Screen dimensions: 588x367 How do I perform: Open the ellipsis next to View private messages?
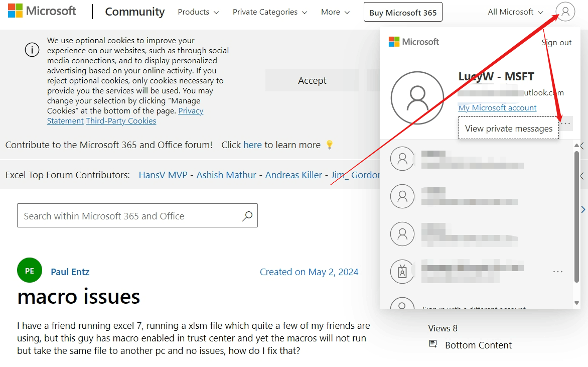[566, 124]
